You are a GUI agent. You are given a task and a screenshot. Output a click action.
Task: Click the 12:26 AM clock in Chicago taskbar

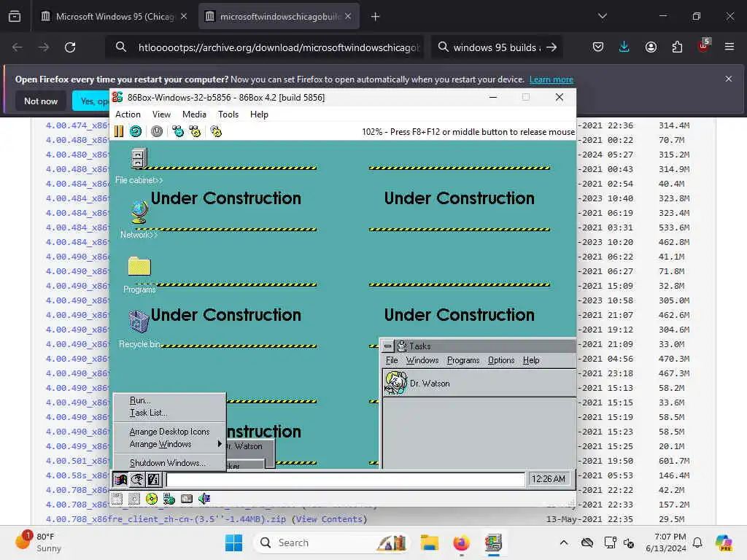[x=548, y=479]
